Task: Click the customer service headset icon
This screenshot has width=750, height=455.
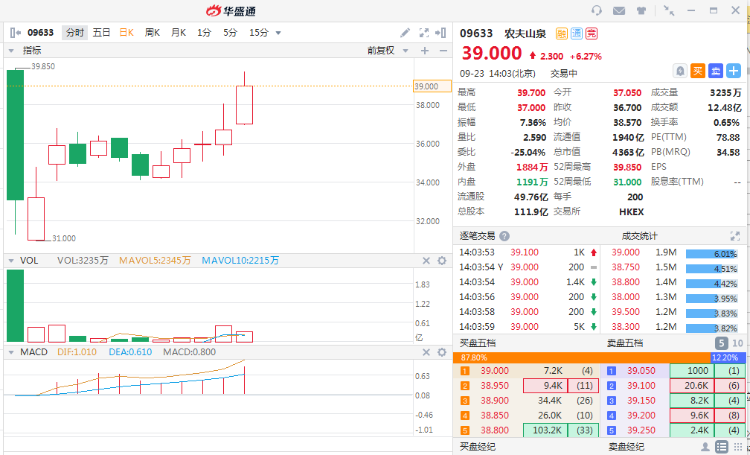Action: coord(597,11)
